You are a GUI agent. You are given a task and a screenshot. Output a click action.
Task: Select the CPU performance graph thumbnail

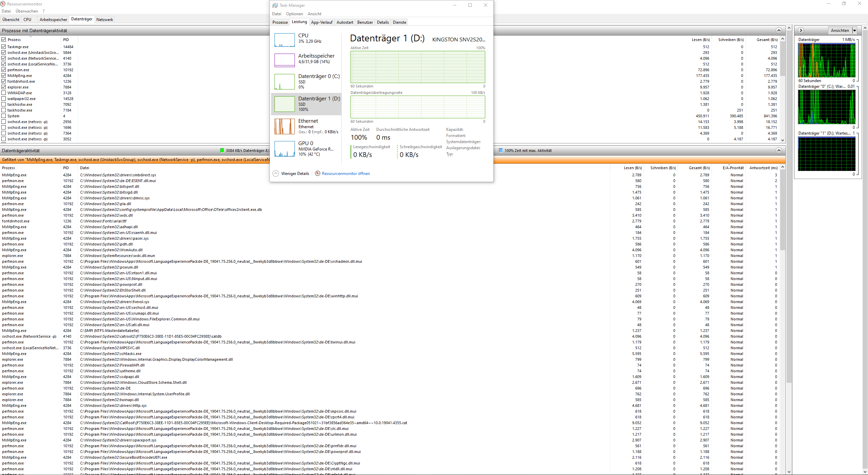[x=284, y=40]
